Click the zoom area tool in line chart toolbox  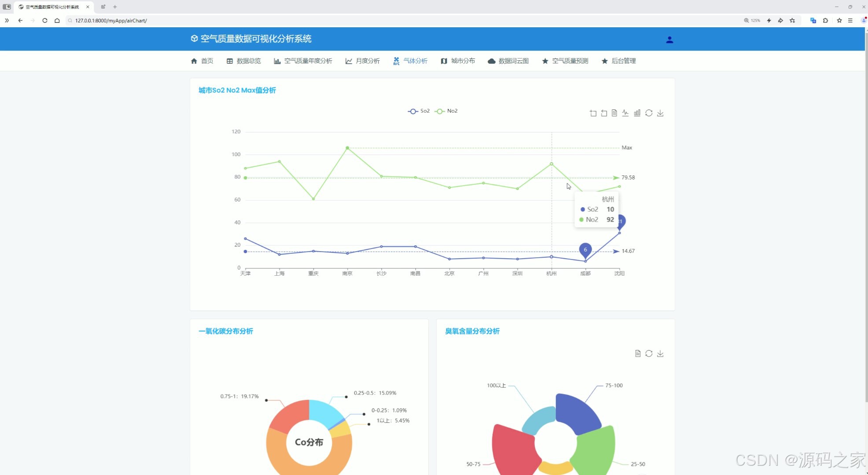click(593, 113)
